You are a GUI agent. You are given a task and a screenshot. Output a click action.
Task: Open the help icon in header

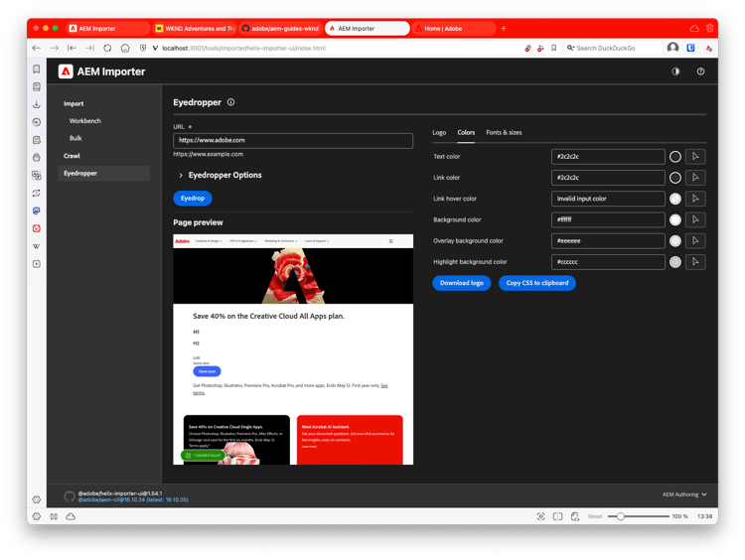coord(700,71)
